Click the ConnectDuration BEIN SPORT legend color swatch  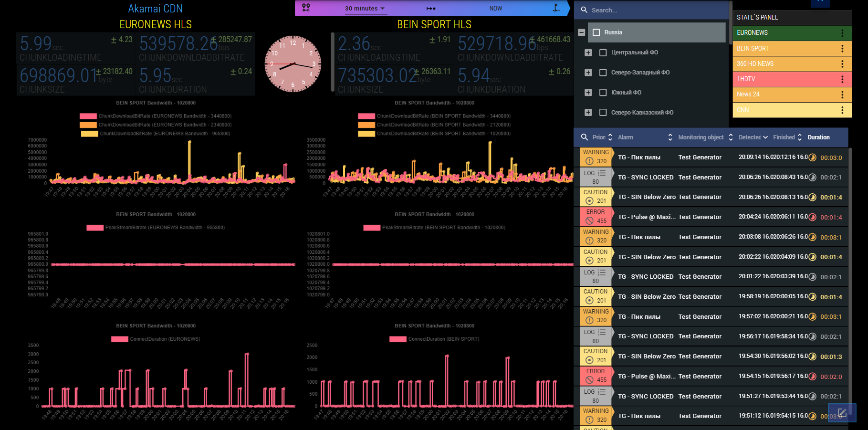pos(398,339)
